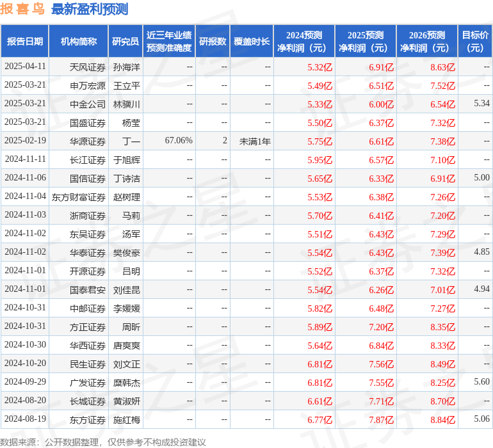This screenshot has width=493, height=448.
Task: Select institution 天风证券
Action: [x=88, y=67]
